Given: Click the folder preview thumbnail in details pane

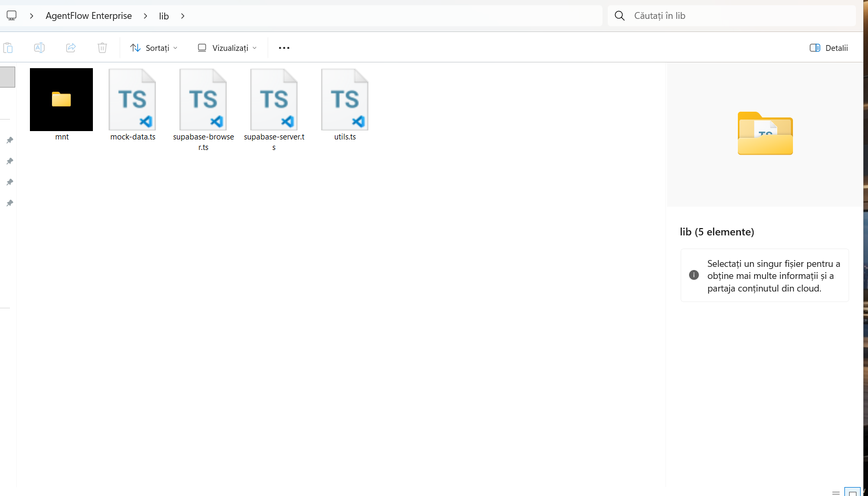Looking at the screenshot, I should (x=765, y=133).
